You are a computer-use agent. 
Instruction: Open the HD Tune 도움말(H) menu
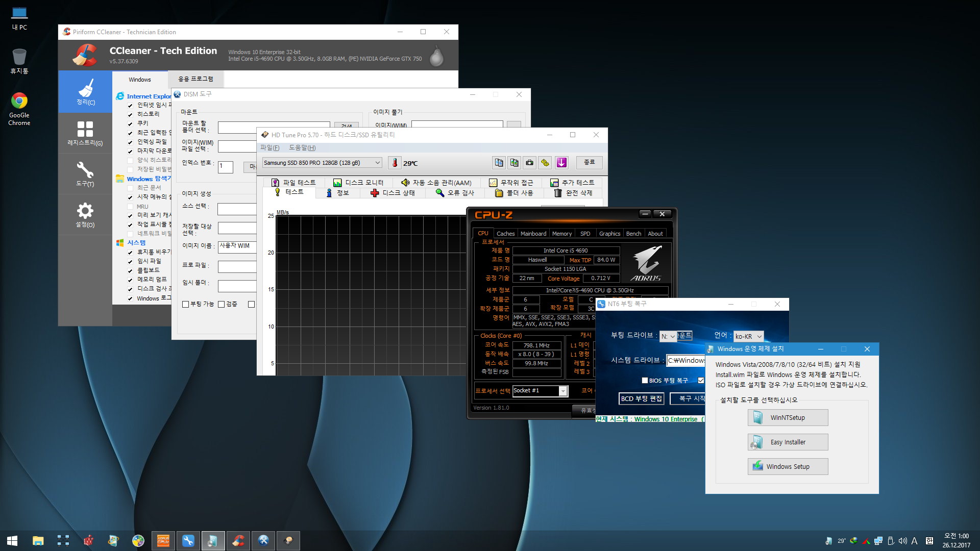[302, 148]
